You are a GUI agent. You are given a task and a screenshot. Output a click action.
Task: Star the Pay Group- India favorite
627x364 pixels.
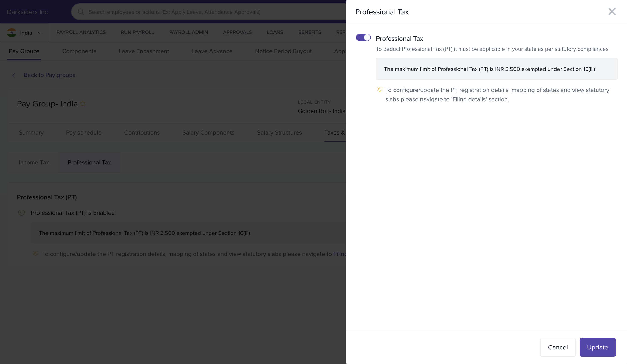point(83,104)
